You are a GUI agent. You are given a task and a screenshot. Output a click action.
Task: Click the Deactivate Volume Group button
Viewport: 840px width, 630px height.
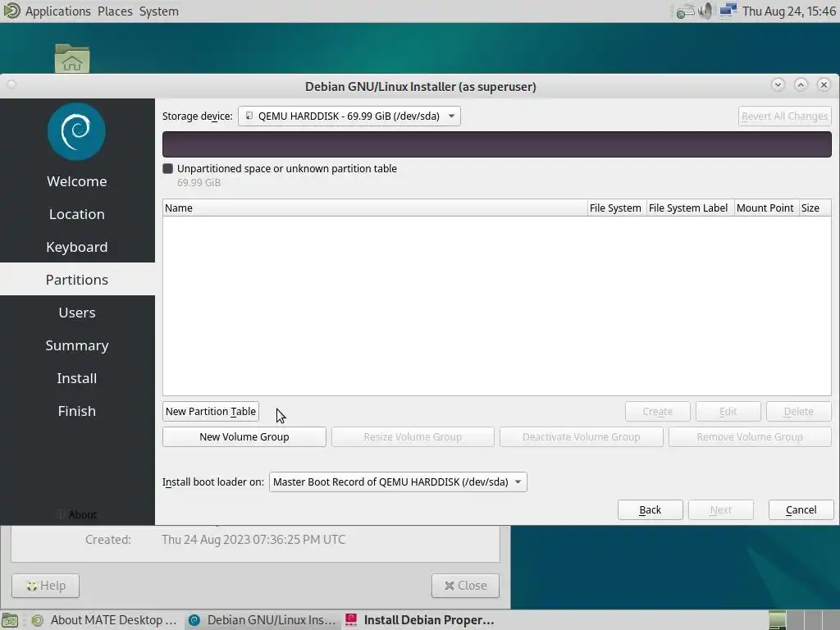click(x=582, y=436)
